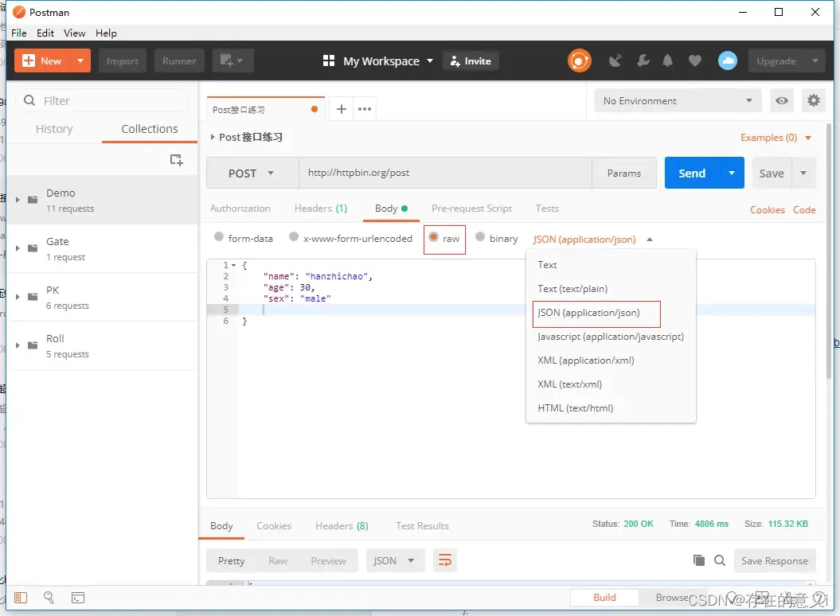Add a new request tab with plus

click(x=342, y=109)
